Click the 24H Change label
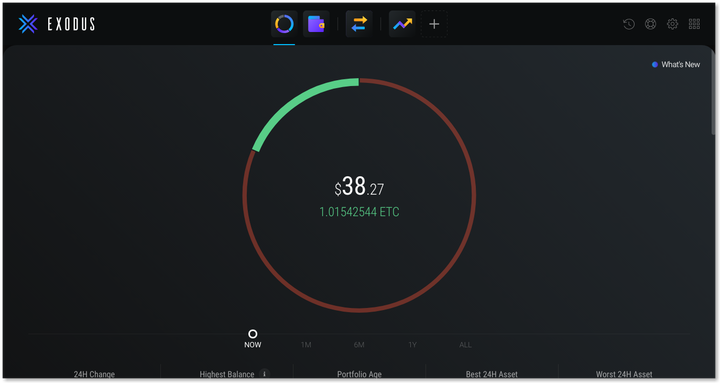This screenshot has width=720, height=383. point(94,374)
